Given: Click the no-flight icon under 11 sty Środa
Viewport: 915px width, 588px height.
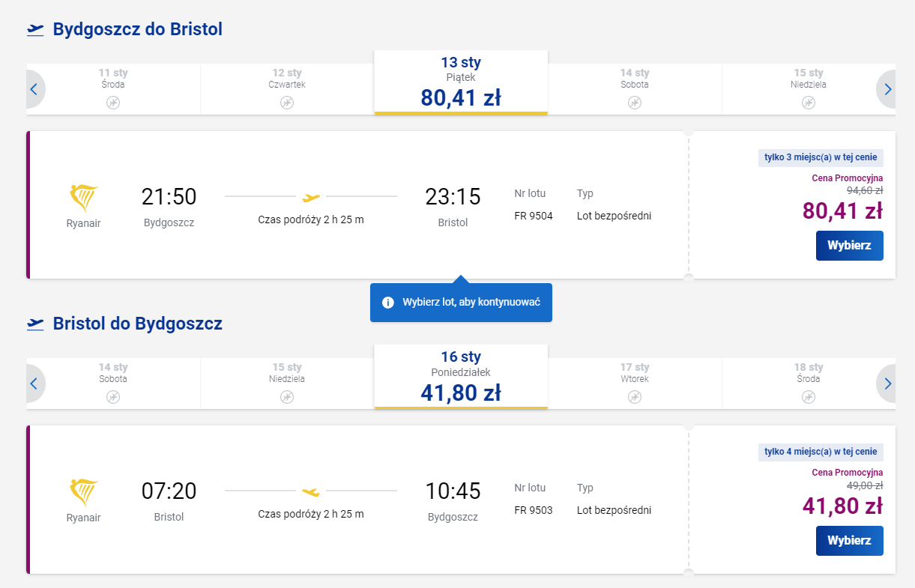Looking at the screenshot, I should point(113,103).
